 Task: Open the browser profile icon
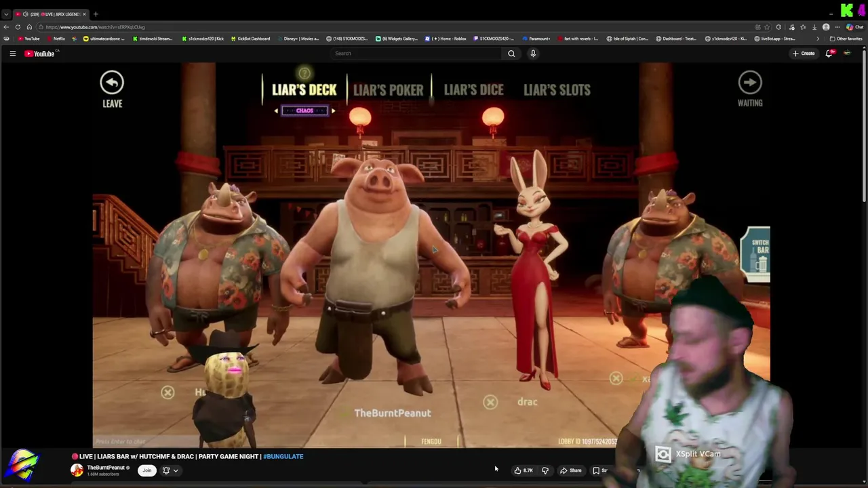click(x=826, y=27)
